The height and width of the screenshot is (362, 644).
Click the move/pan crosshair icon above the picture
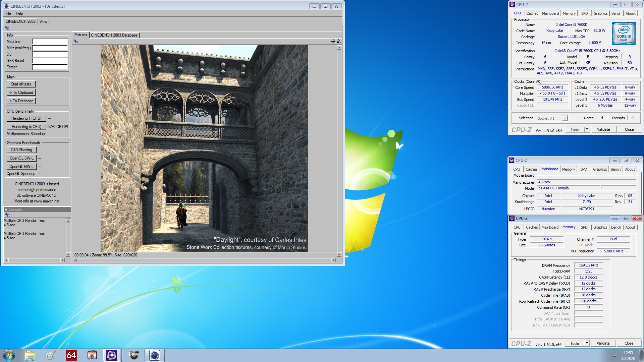coord(333,42)
